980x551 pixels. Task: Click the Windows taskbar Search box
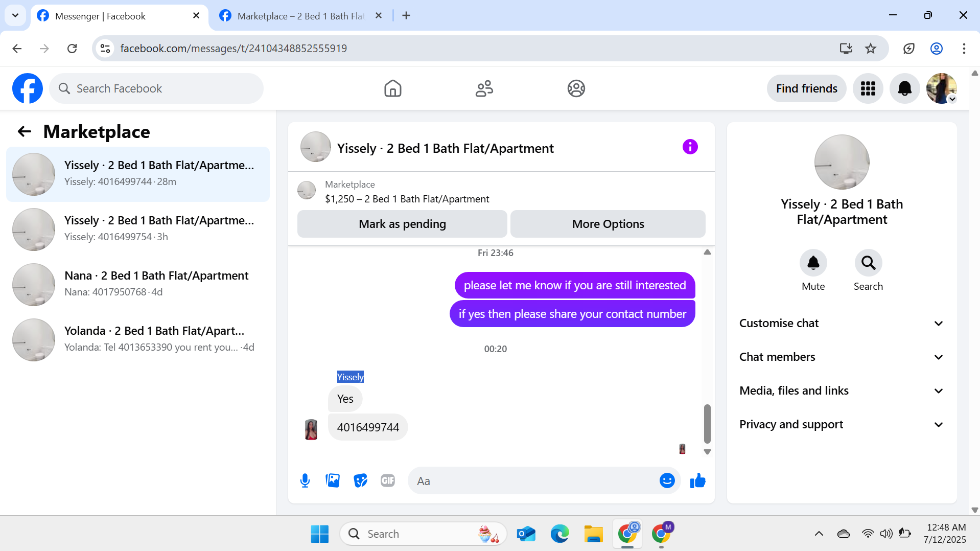(x=424, y=534)
